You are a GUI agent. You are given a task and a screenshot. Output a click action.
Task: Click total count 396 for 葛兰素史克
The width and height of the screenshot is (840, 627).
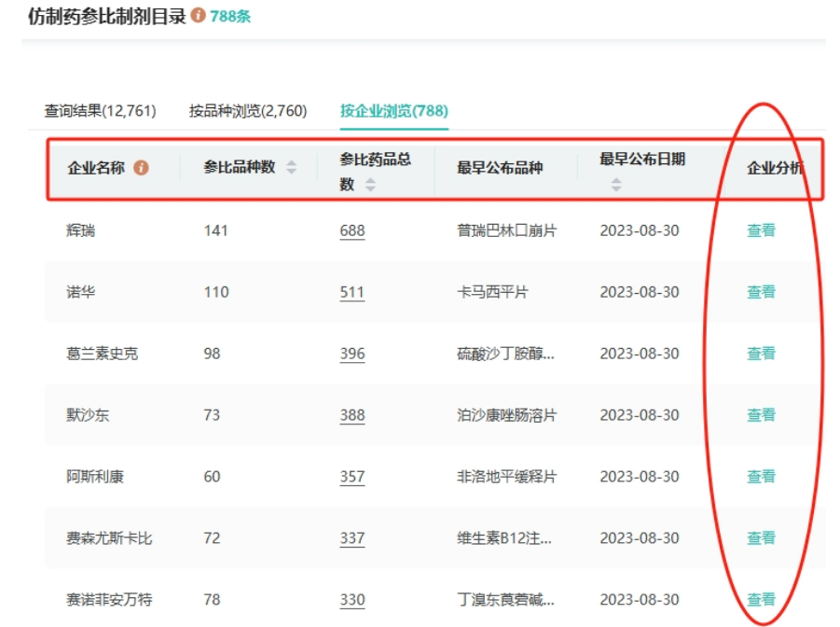[352, 354]
